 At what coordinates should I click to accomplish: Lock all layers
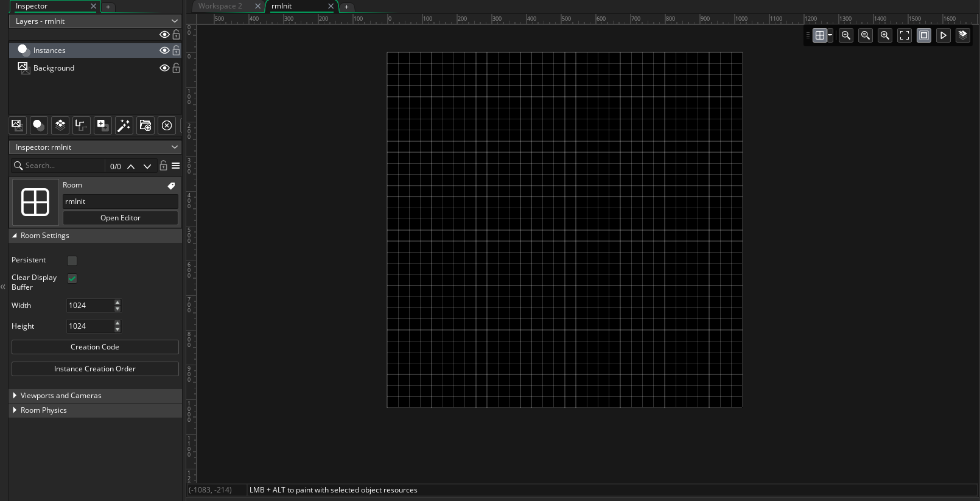coord(177,35)
